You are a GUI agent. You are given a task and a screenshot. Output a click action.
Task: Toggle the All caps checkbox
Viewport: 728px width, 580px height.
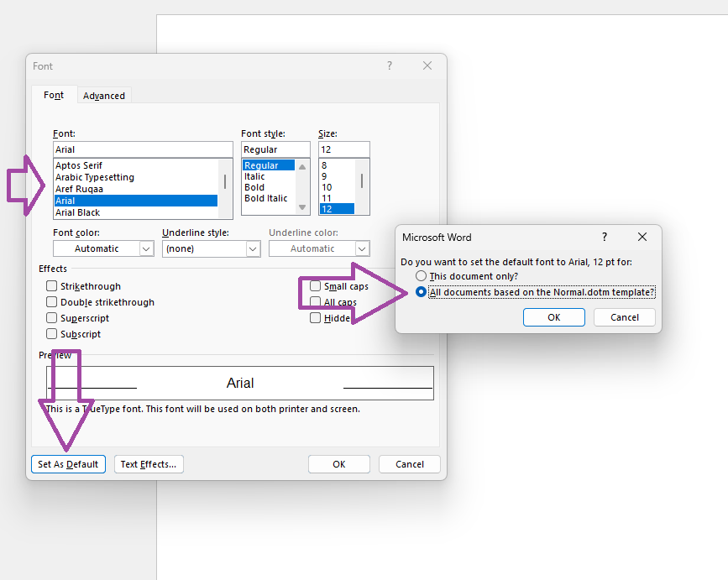pyautogui.click(x=315, y=302)
